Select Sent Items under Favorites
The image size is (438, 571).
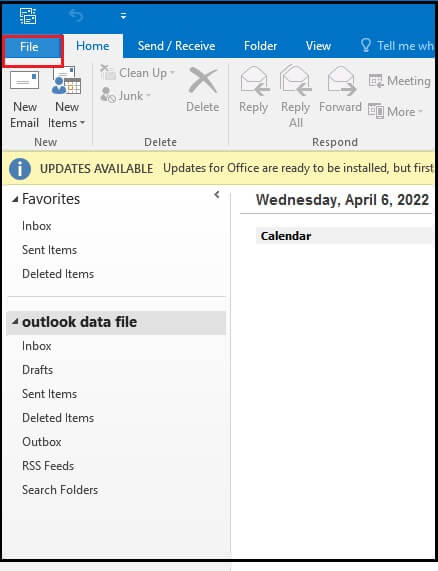point(50,250)
